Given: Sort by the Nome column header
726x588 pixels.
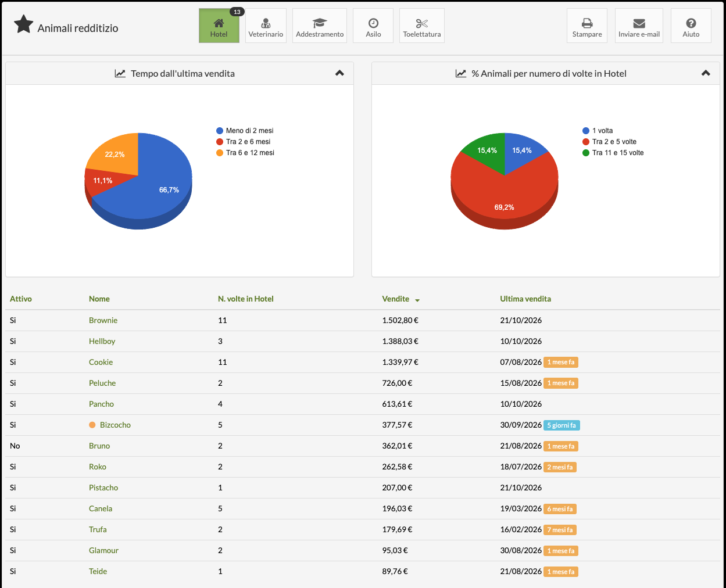Looking at the screenshot, I should [99, 299].
